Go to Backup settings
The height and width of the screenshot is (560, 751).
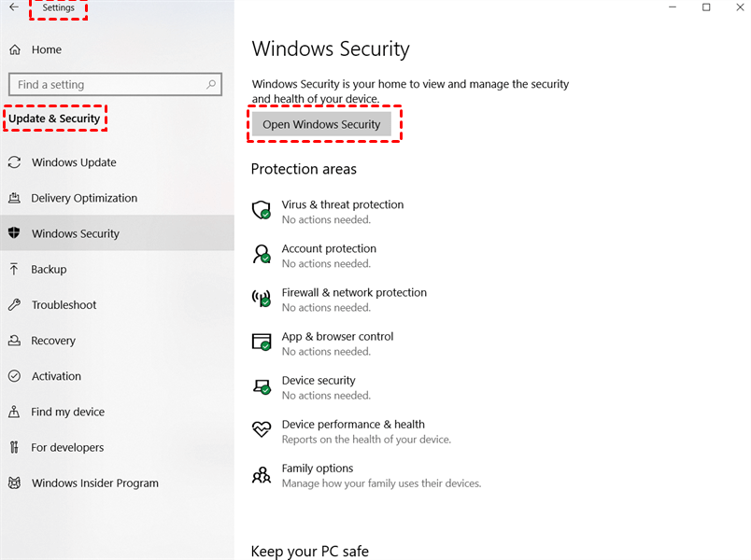49,270
